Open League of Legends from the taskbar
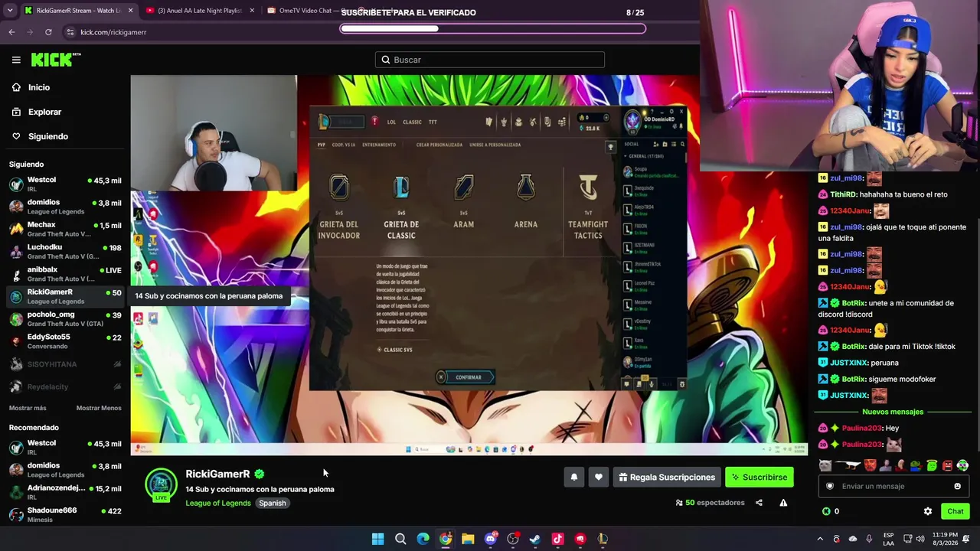The width and height of the screenshot is (980, 551). (x=603, y=539)
